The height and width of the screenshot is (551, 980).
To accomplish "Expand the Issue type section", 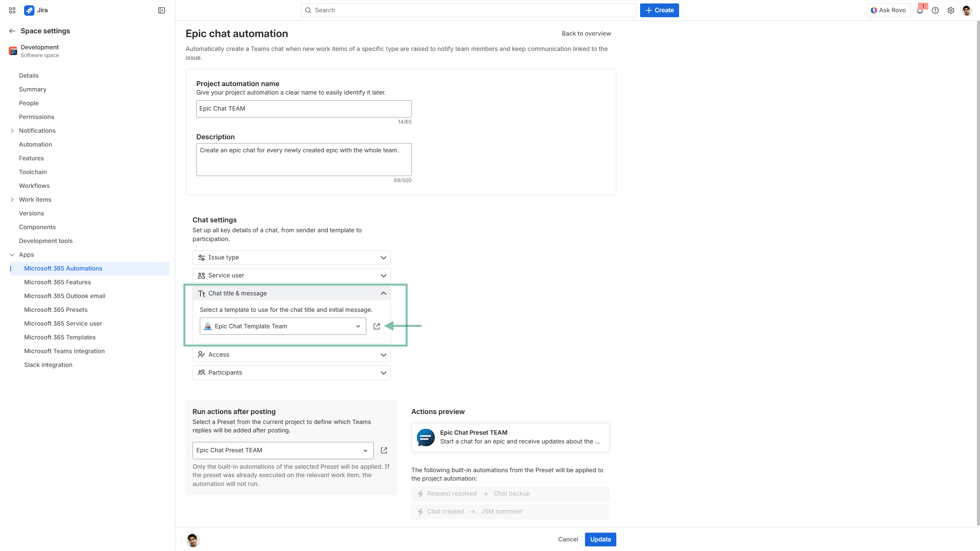I will 291,258.
